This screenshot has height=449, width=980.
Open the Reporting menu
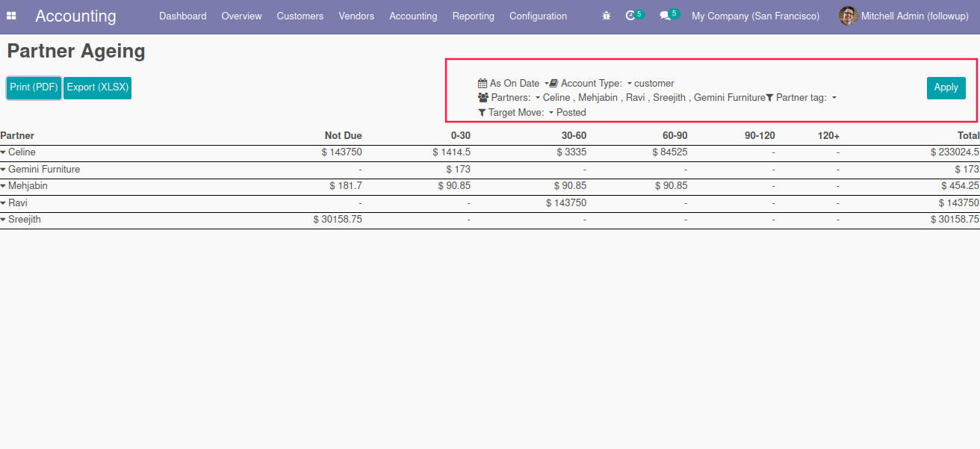tap(474, 16)
